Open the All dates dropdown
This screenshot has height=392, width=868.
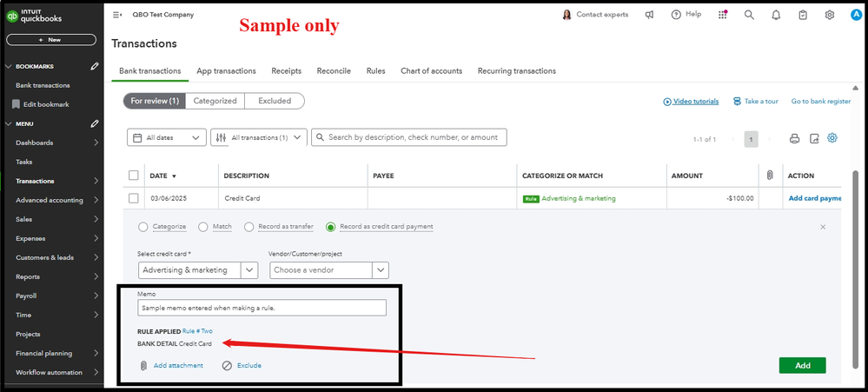(x=167, y=138)
